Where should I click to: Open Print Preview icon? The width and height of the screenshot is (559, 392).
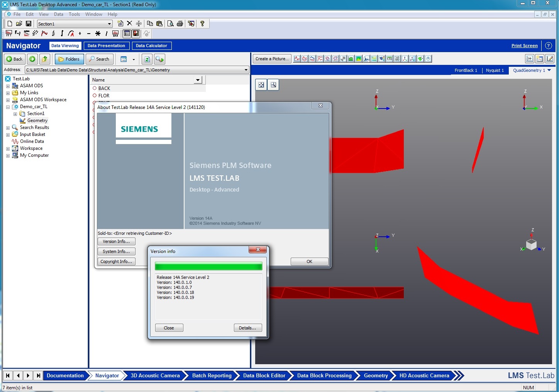click(x=170, y=24)
